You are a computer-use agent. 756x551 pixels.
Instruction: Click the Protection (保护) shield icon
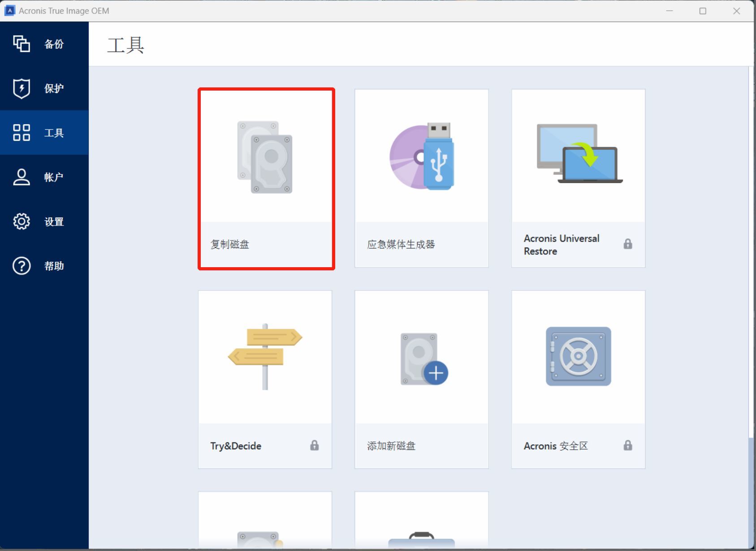22,88
